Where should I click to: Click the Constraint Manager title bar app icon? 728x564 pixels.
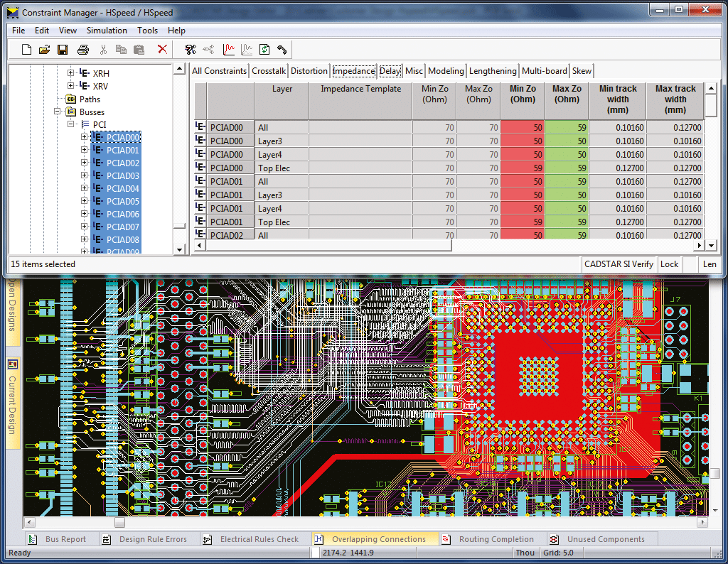[x=14, y=13]
